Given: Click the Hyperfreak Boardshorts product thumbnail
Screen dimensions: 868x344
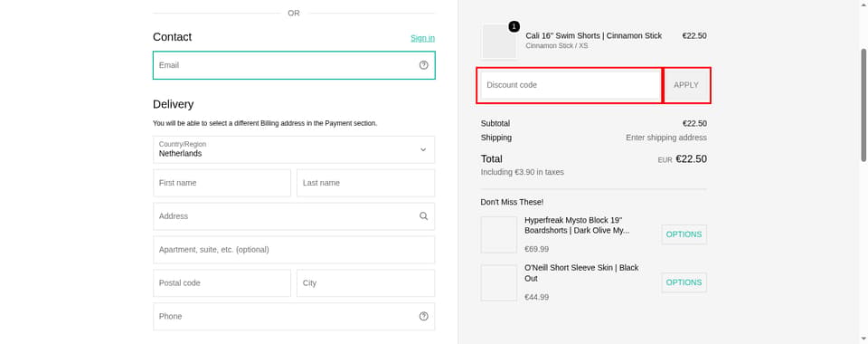Looking at the screenshot, I should click(x=499, y=234).
